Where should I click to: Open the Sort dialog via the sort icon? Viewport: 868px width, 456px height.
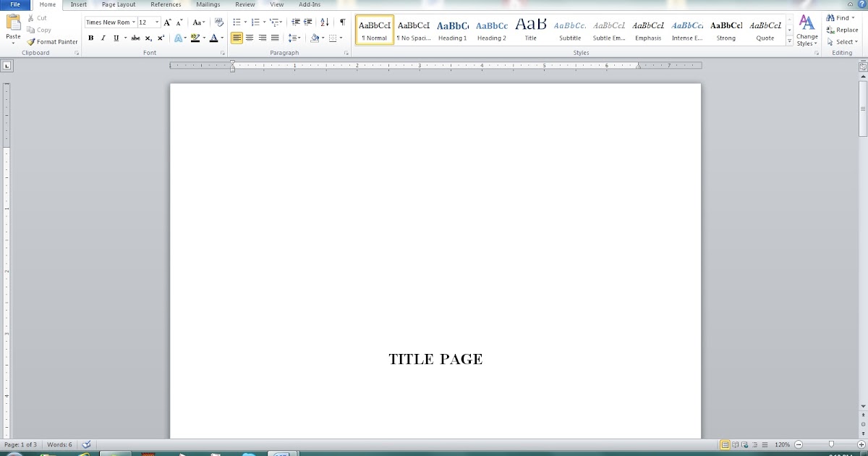(x=323, y=22)
